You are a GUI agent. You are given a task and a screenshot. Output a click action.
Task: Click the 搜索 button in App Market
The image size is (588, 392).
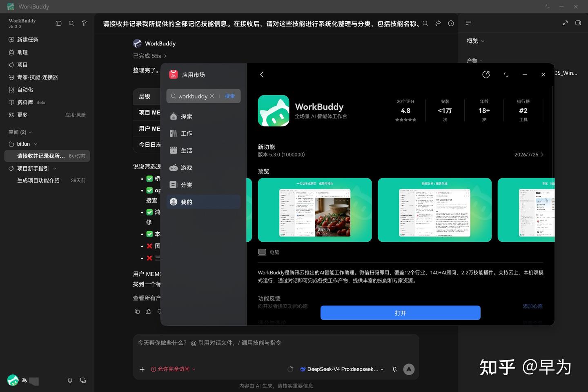point(230,96)
